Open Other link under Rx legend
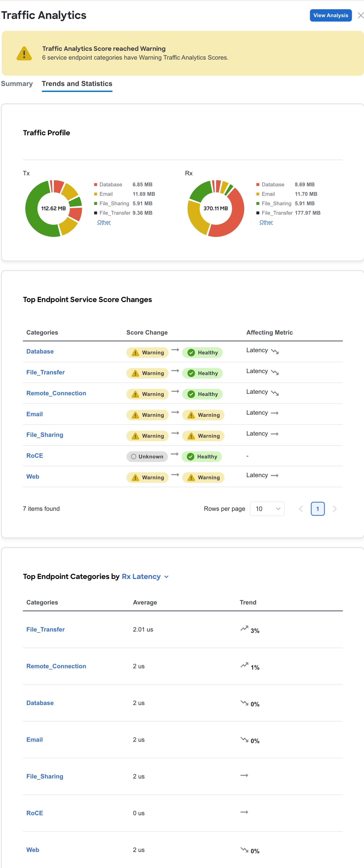 [x=266, y=222]
